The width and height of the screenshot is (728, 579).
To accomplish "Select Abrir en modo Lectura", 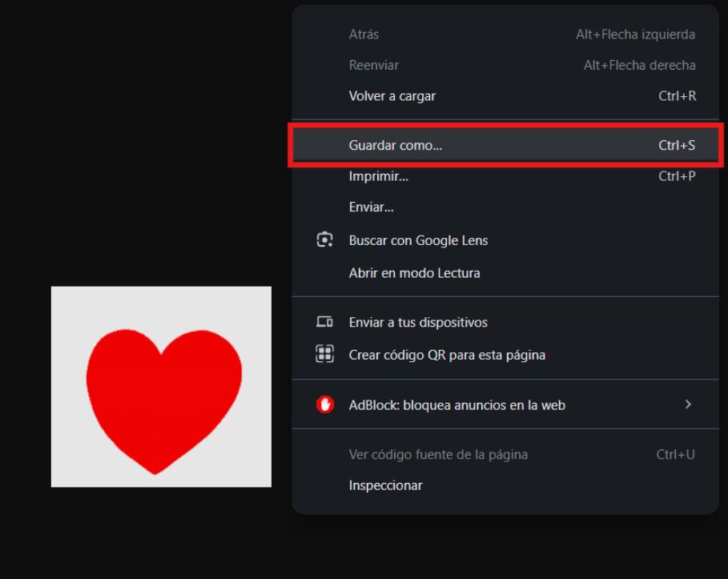I will 505,273.
